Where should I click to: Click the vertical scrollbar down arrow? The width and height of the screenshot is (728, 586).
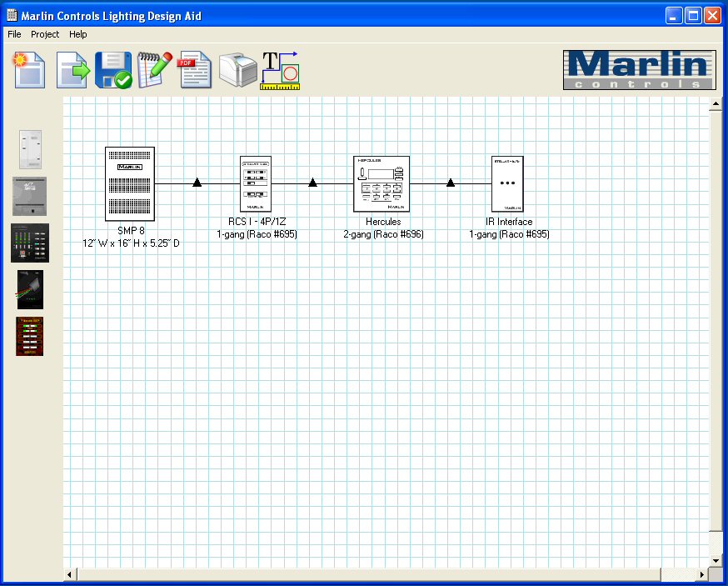pyautogui.click(x=716, y=560)
